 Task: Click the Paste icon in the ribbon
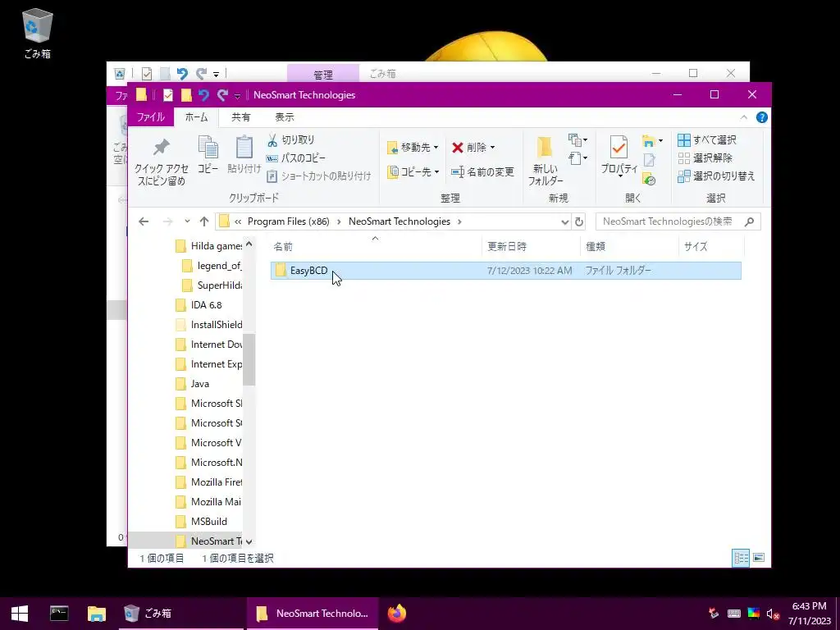pos(244,147)
